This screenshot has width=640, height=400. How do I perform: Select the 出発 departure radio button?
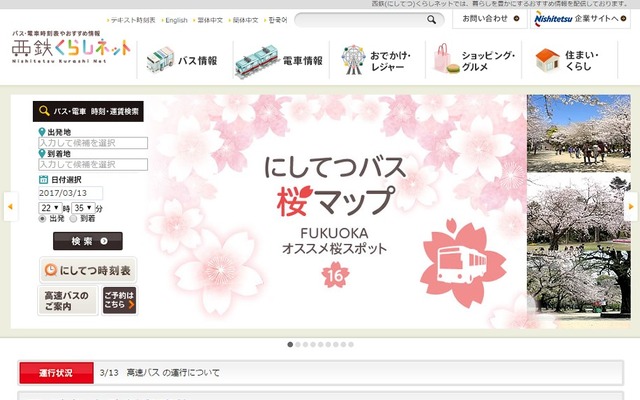tap(42, 219)
